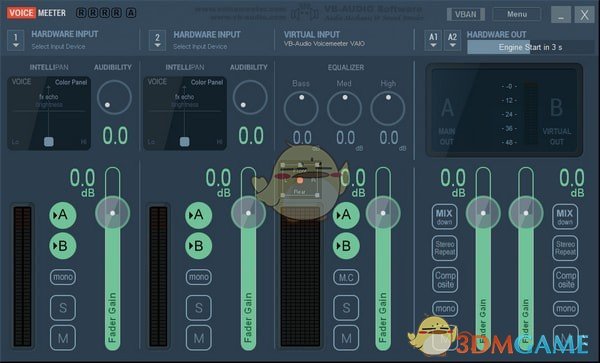Click the Med equalizer knob
Image resolution: width=600 pixels, height=363 pixels.
coord(344,108)
